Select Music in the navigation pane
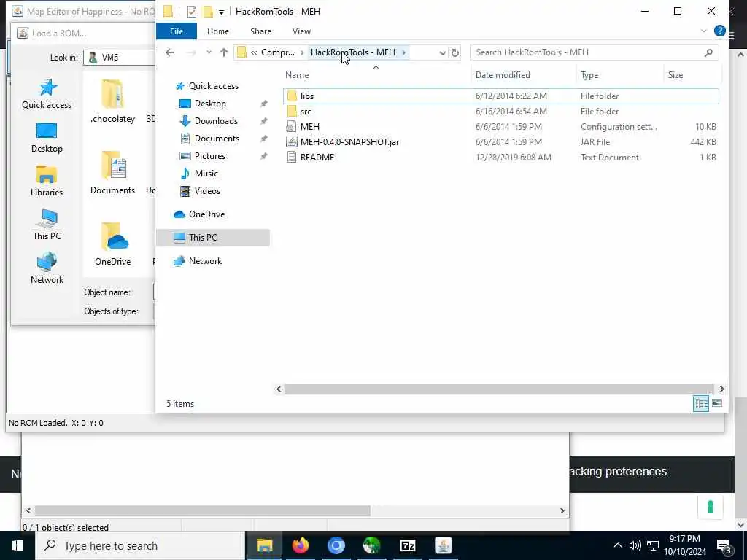 [x=206, y=174]
